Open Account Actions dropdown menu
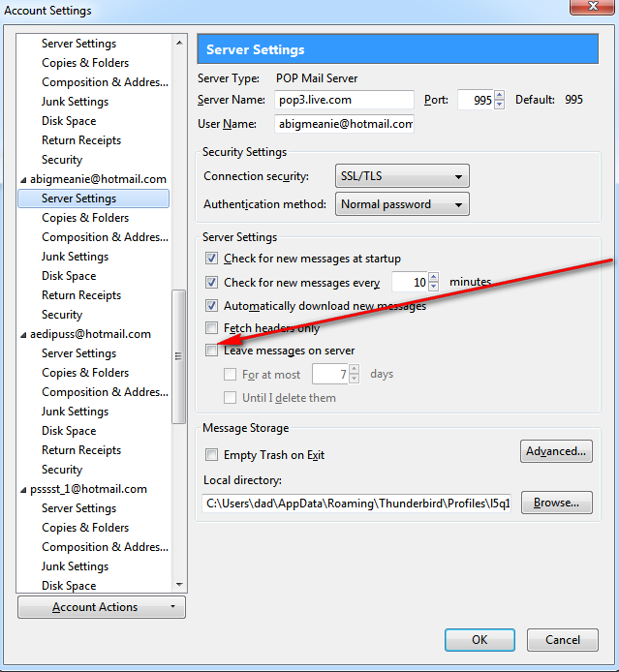 click(102, 607)
